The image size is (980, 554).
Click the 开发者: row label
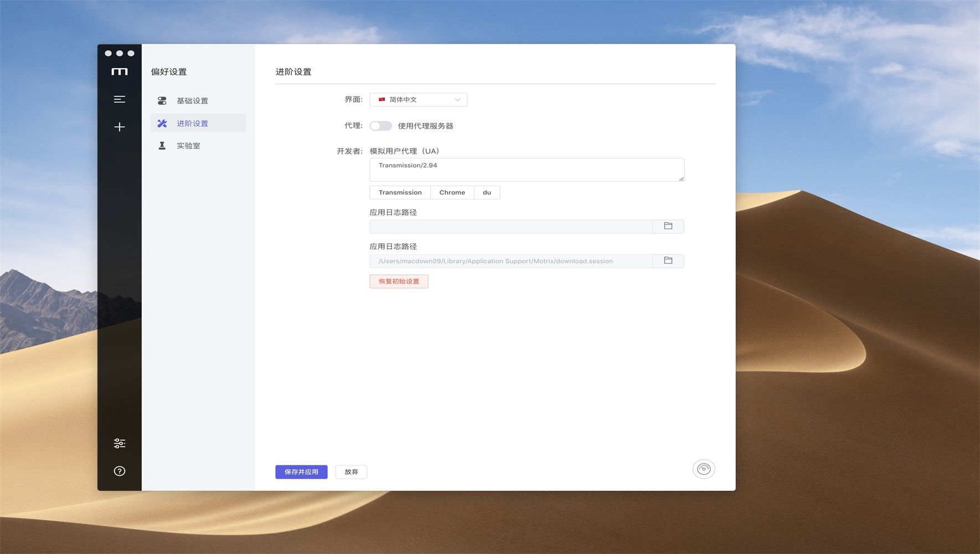pyautogui.click(x=350, y=151)
